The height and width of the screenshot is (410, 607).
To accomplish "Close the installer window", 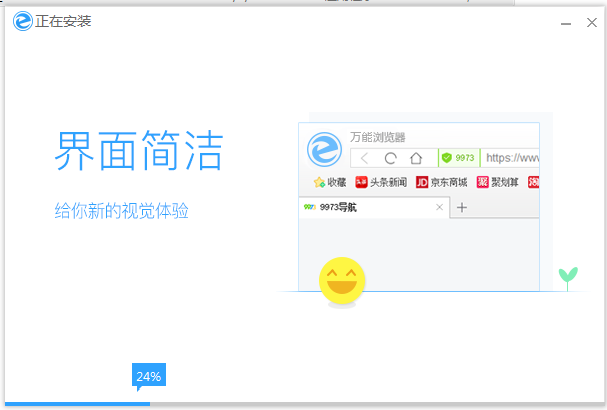I will (x=592, y=22).
